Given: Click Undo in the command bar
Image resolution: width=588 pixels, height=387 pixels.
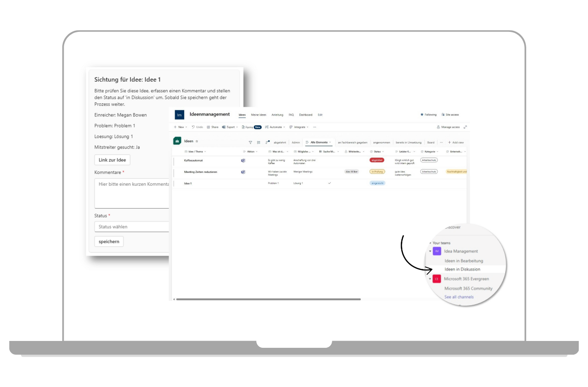Looking at the screenshot, I should tap(197, 127).
